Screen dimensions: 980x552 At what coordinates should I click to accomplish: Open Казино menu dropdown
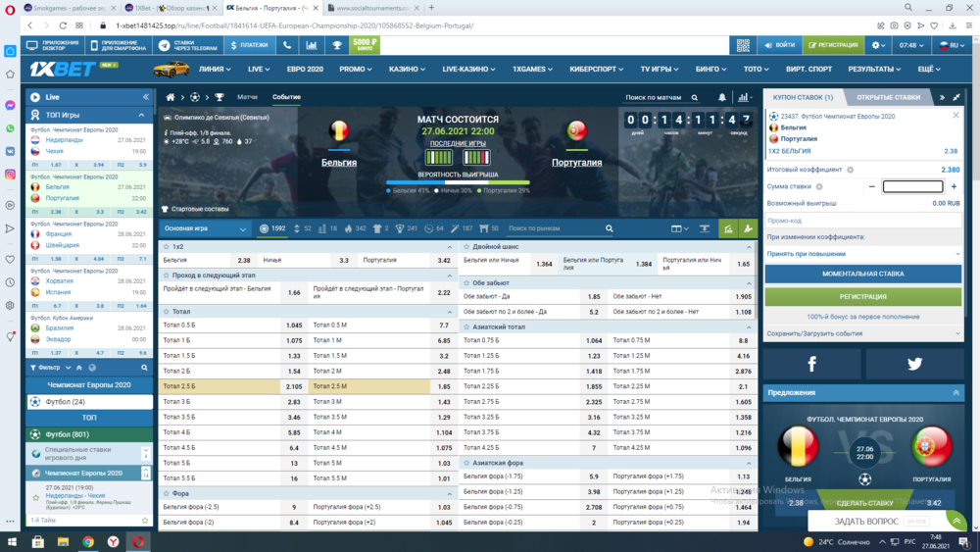click(x=407, y=70)
